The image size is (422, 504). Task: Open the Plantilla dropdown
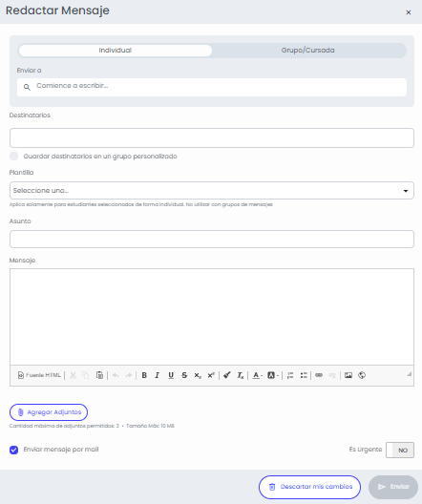point(212,191)
